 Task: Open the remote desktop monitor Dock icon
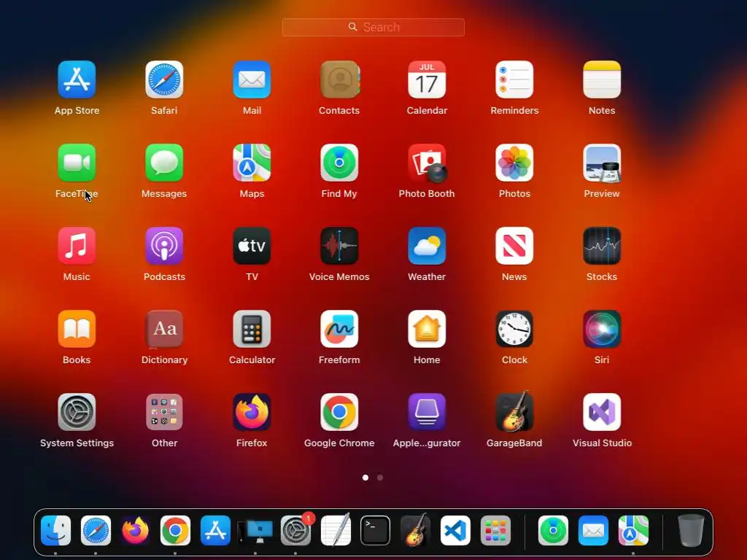point(255,532)
